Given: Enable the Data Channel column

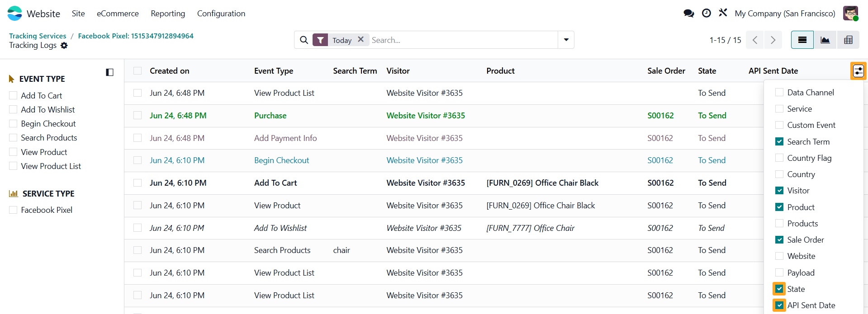Looking at the screenshot, I should (x=779, y=93).
